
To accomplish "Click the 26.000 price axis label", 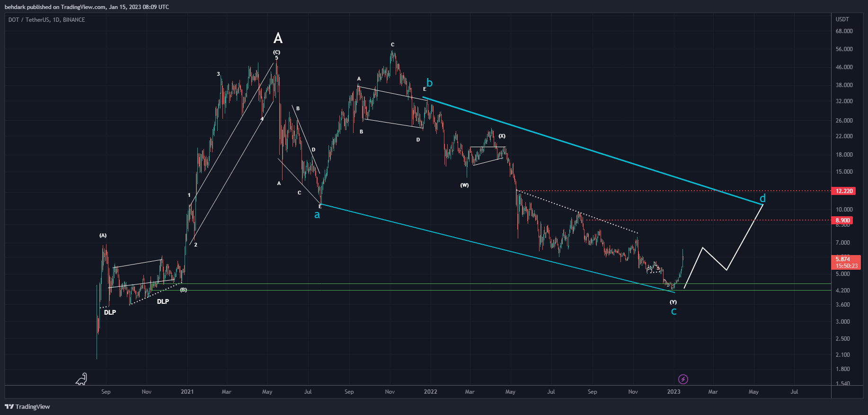I will pyautogui.click(x=844, y=121).
